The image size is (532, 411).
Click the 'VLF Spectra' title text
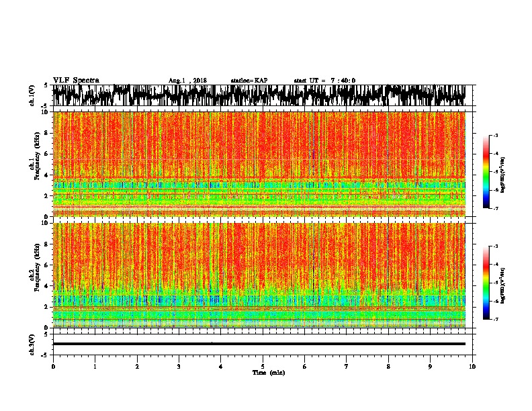[x=76, y=81]
